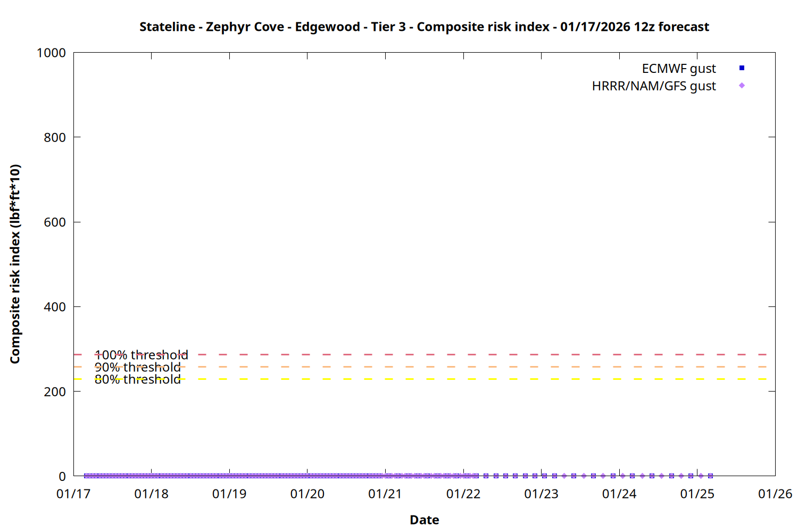Screen dimensions: 798x532
Task: Click the 100% threshold label
Action: pyautogui.click(x=141, y=355)
